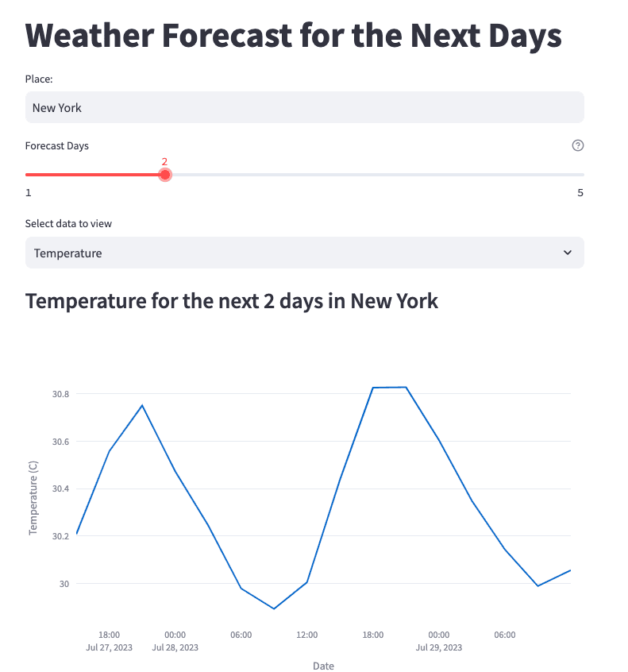Click the Date x-axis title
The image size is (628, 672).
(x=323, y=666)
